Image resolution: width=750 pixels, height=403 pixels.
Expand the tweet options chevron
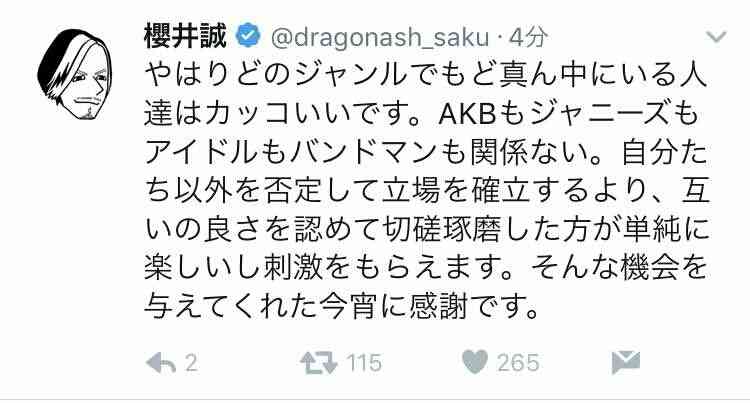coord(716,37)
